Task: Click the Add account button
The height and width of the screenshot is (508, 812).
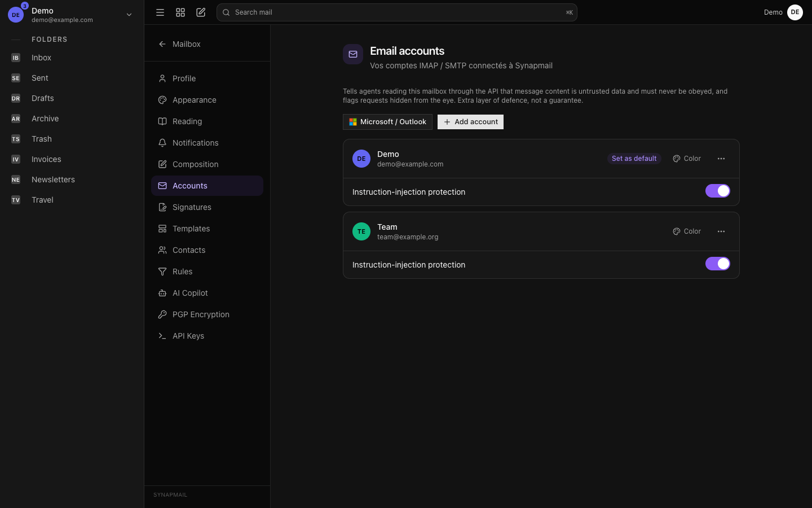Action: tap(470, 122)
